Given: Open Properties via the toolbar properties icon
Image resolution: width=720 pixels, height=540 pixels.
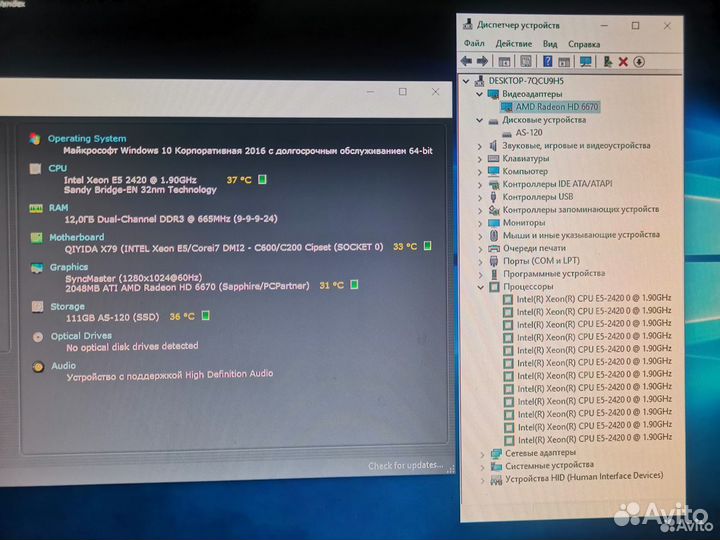Looking at the screenshot, I should click(526, 61).
